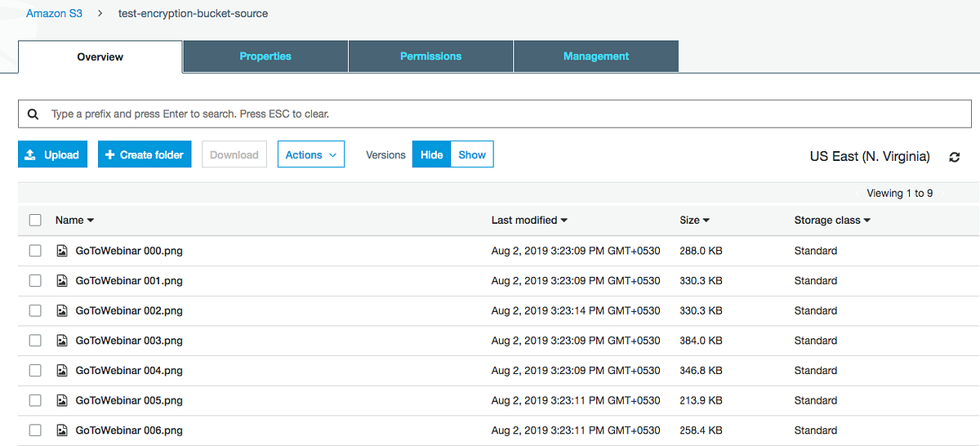
Task: Open GoToWebinar 001.png object link
Action: point(129,280)
